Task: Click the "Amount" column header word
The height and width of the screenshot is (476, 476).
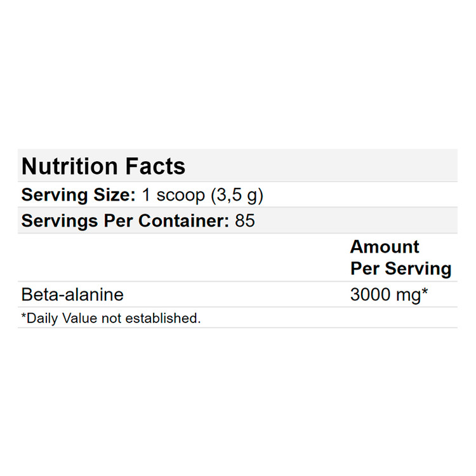Action: 385,247
